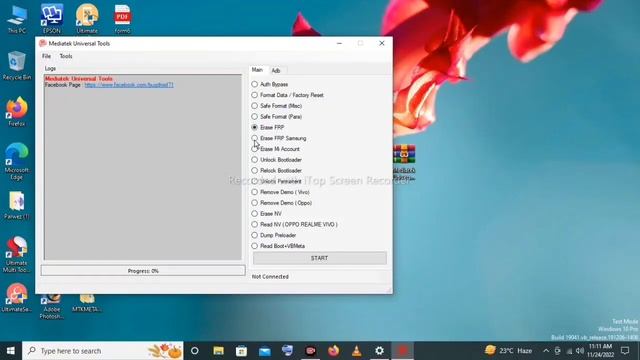
Task: Launch Firefox from the desktop
Action: 17,111
